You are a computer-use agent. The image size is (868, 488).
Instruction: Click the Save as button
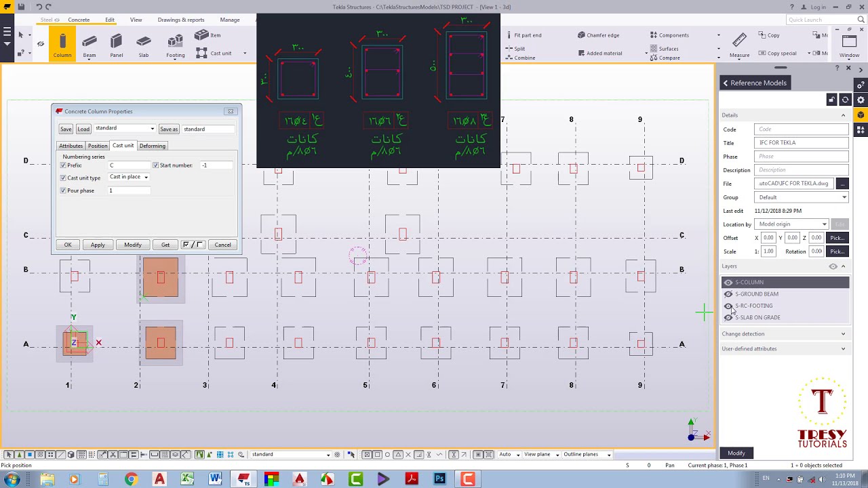coord(169,129)
